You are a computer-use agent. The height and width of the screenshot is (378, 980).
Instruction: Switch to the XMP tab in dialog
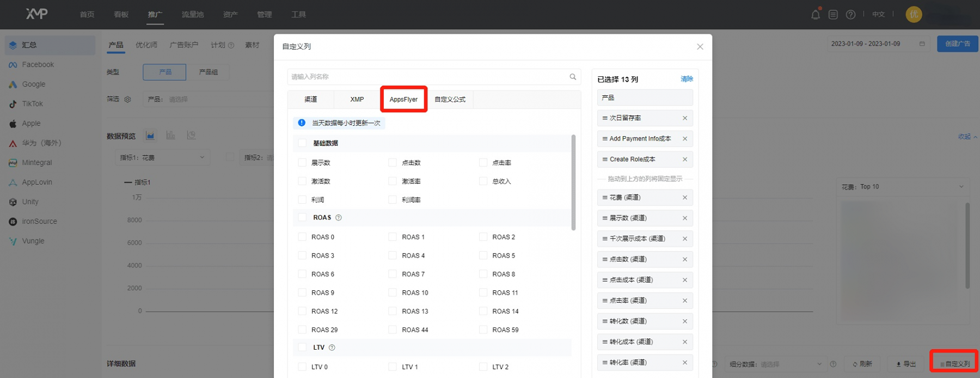[357, 100]
